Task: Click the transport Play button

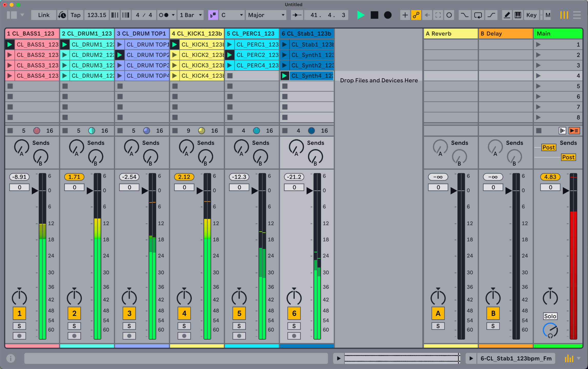Action: pyautogui.click(x=361, y=15)
